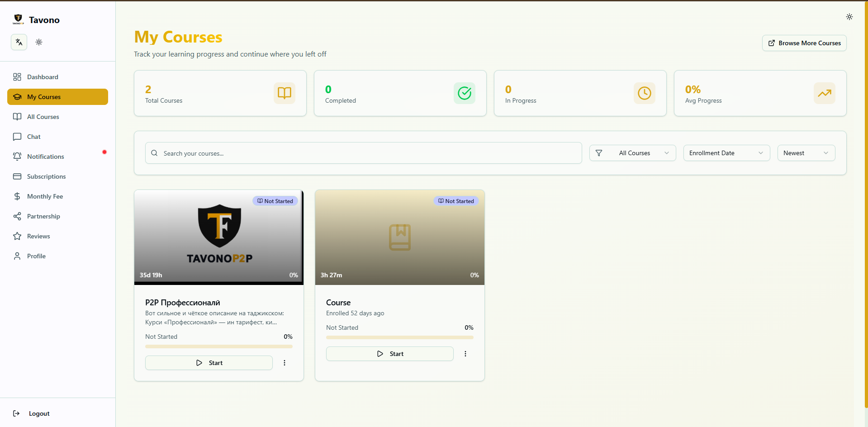Open Chat from the sidebar
The width and height of the screenshot is (868, 427).
pyautogui.click(x=57, y=137)
